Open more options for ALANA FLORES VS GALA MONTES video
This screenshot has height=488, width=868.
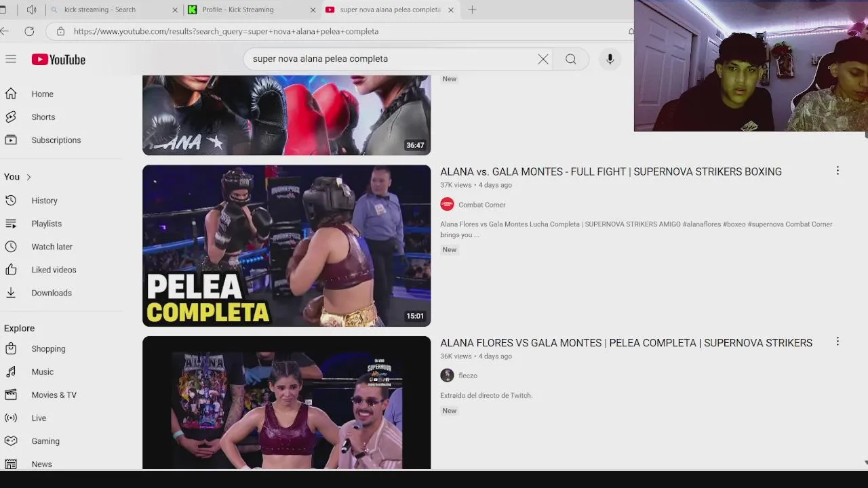(837, 342)
